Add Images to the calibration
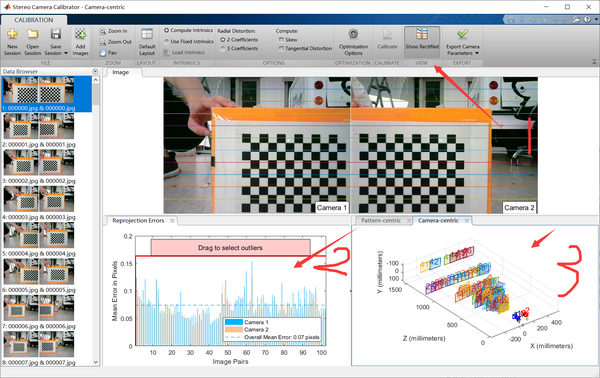This screenshot has height=378, width=600. coord(80,42)
